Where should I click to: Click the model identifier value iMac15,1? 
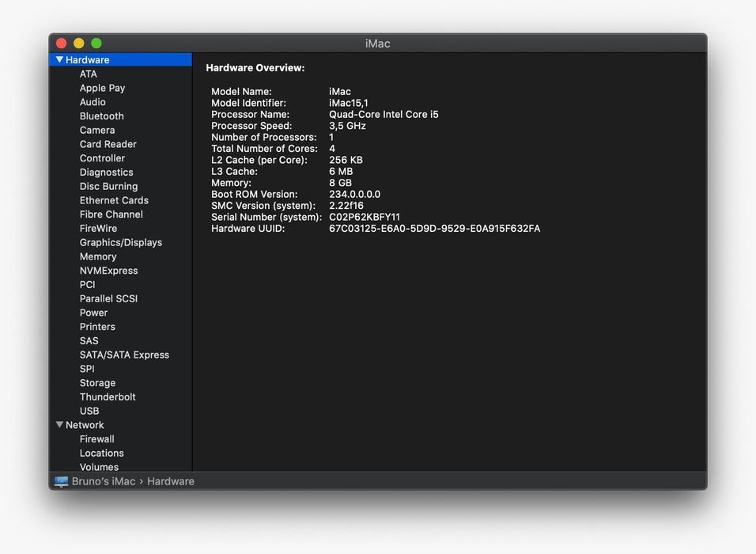[349, 103]
